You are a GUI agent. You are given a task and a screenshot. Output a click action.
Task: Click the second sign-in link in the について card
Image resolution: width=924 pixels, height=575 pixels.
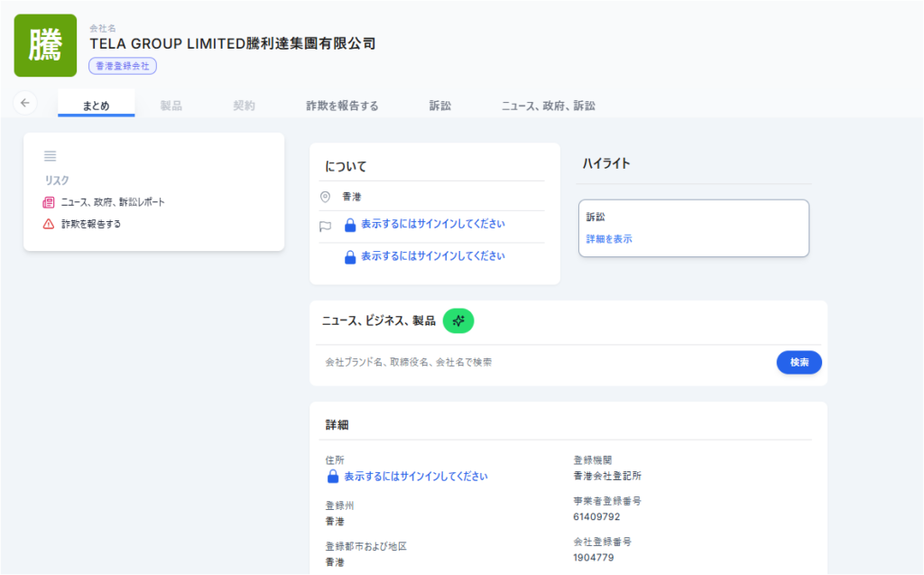coord(433,256)
